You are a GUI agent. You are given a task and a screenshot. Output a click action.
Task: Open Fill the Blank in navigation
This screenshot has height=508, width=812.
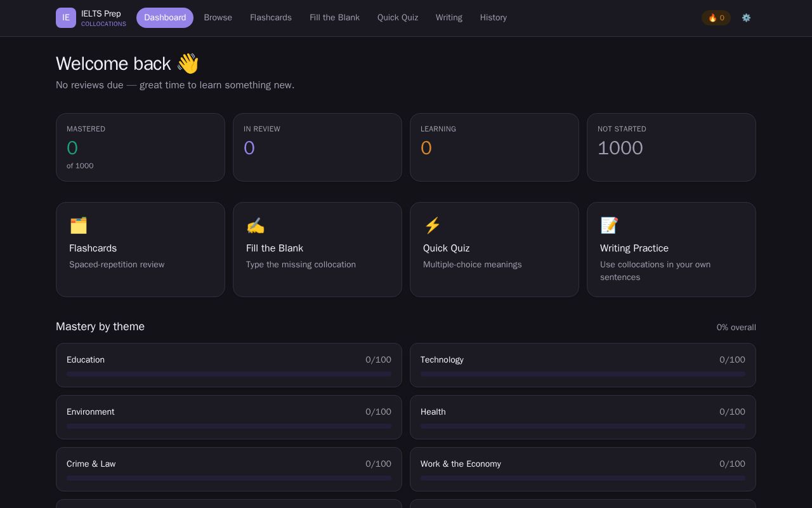pyautogui.click(x=334, y=18)
